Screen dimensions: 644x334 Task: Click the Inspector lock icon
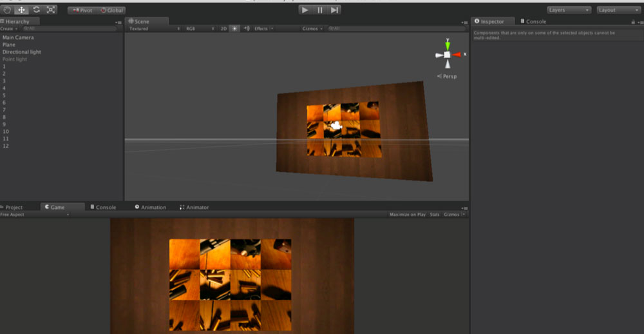632,22
